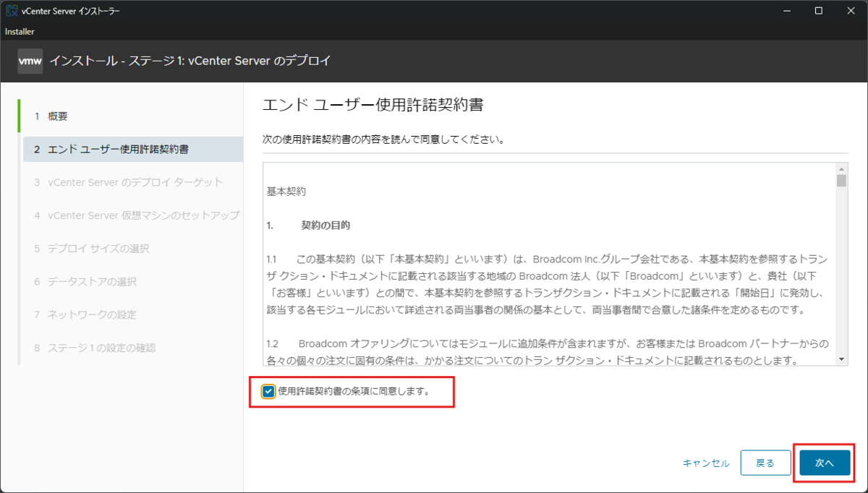Click the 基本契約 heading in the license text
This screenshot has height=493, width=868.
pos(286,192)
